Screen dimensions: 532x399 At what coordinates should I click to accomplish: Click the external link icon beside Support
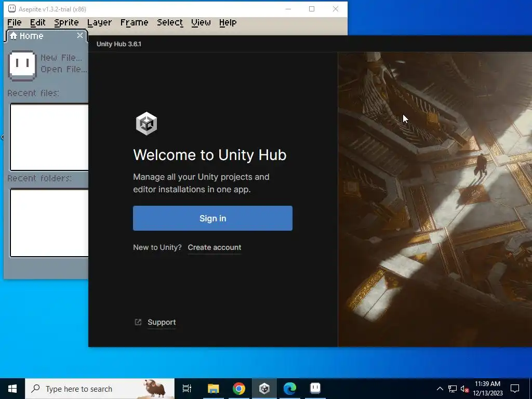pos(138,322)
